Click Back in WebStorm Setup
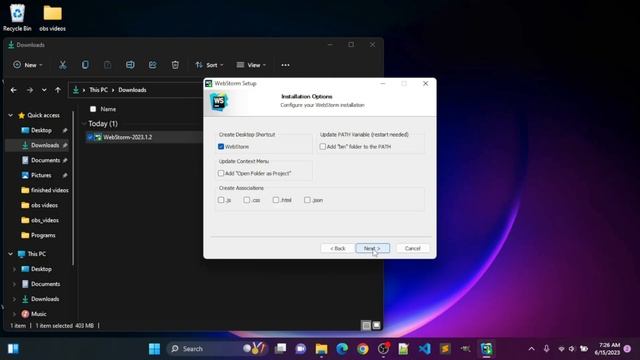Screen dimensions: 640x360 tap(338, 248)
